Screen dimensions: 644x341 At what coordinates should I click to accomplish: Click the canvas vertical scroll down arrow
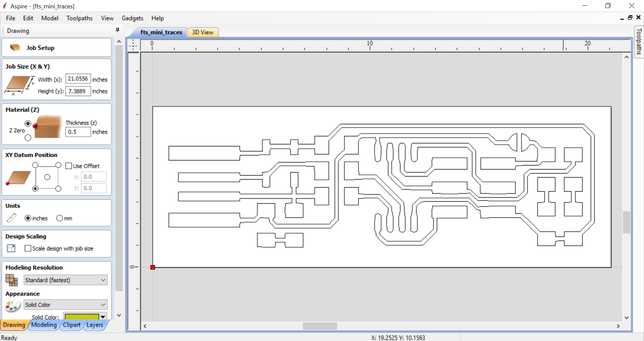(627, 318)
